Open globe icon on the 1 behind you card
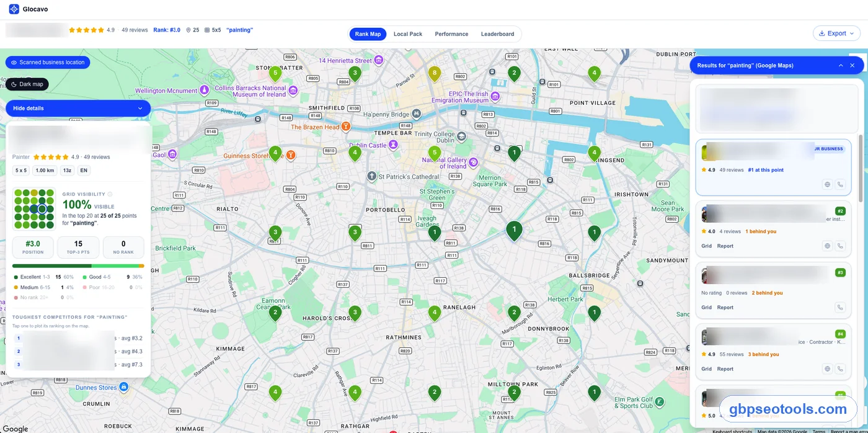 pyautogui.click(x=827, y=246)
